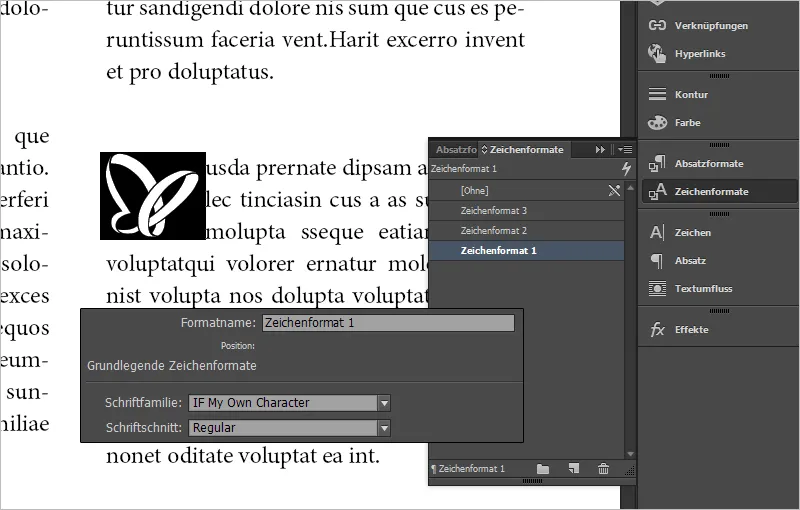Open the Zeichenformate panel in sidebar

(717, 192)
